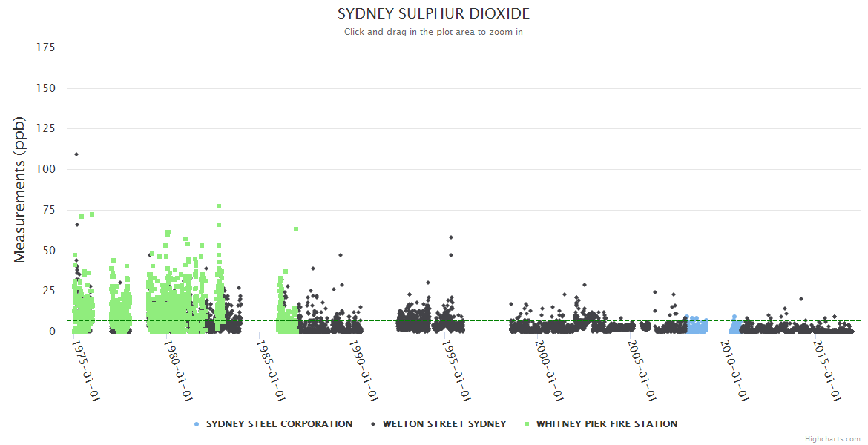Image resolution: width=868 pixels, height=445 pixels.
Task: Open the Highcharts.com credit link
Action: tap(832, 438)
